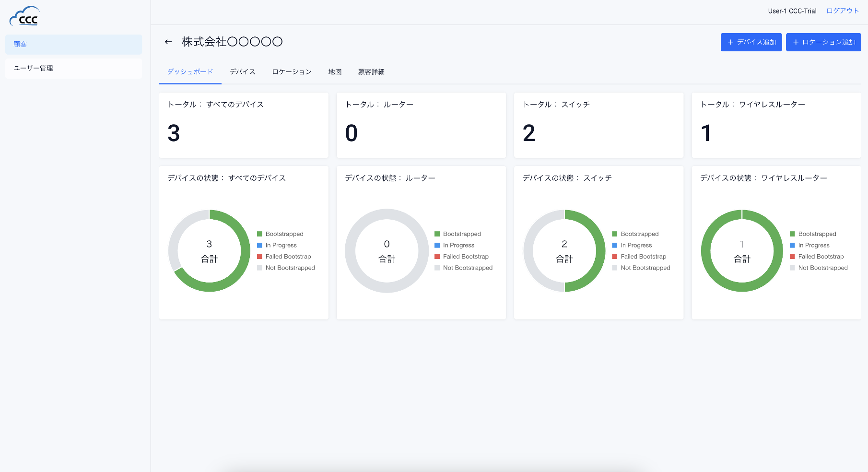
Task: Toggle Failed Bootstrap legend swatch in すべてのデバイス chart
Action: 260,257
